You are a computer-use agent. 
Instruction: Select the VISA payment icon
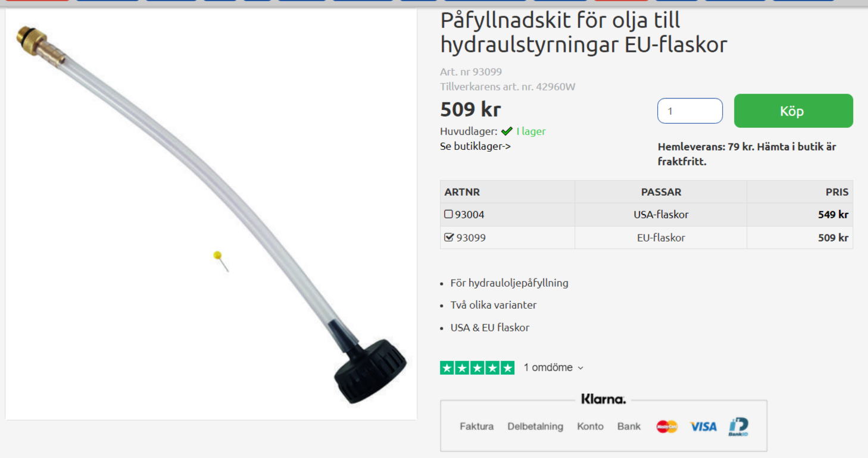[703, 426]
